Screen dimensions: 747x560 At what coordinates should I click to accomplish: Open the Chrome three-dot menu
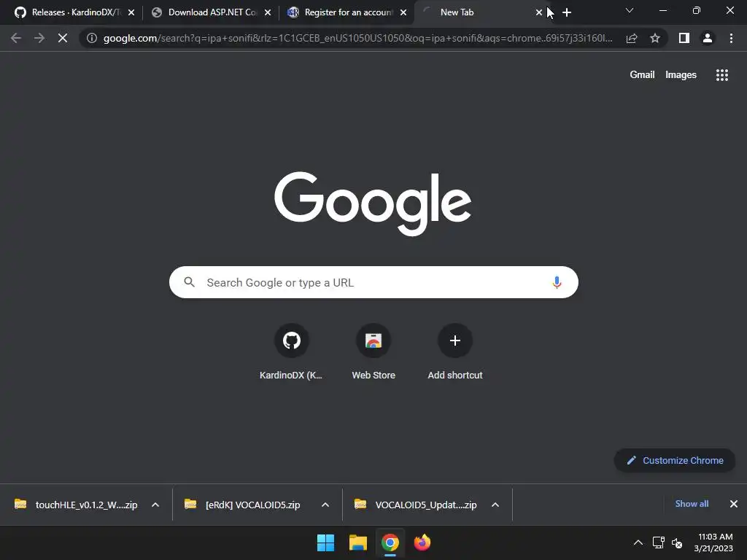click(x=731, y=38)
